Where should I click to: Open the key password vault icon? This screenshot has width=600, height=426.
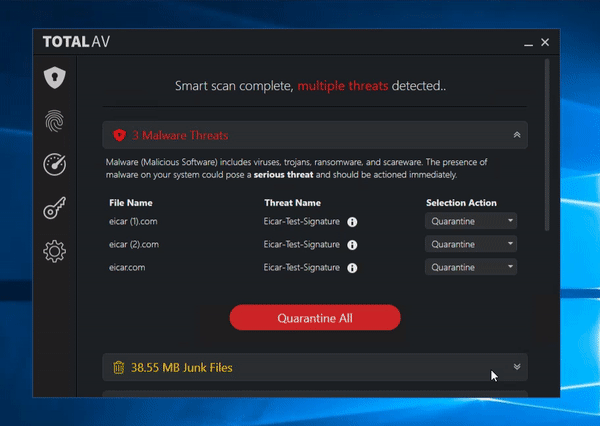[x=54, y=208]
